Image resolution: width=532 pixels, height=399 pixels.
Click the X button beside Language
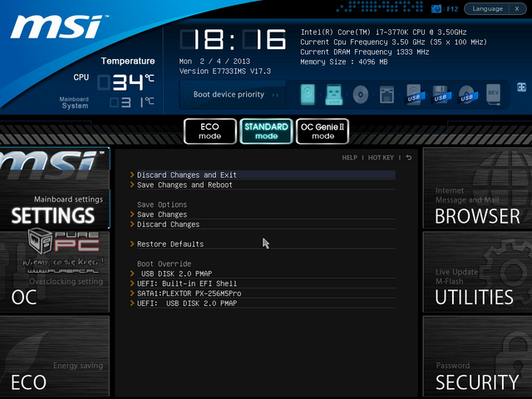[x=517, y=9]
